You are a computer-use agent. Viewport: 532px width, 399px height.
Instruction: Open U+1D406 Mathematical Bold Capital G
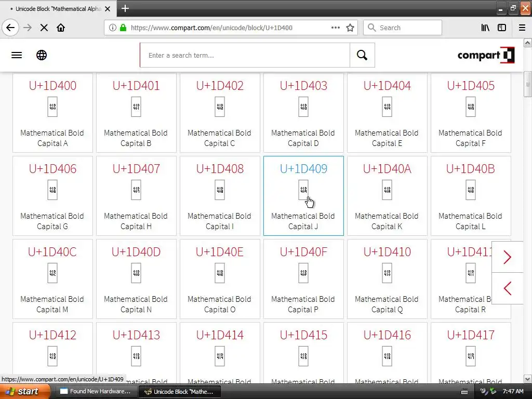point(52,196)
